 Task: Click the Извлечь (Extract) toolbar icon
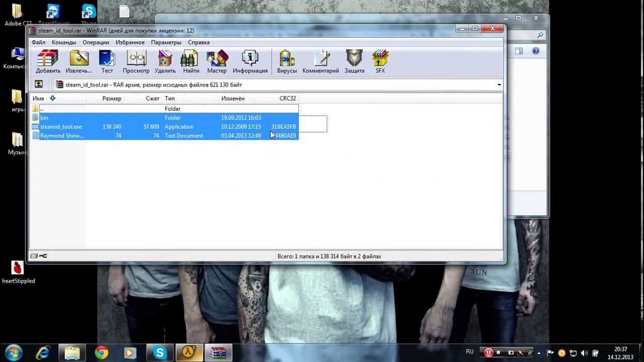click(78, 61)
